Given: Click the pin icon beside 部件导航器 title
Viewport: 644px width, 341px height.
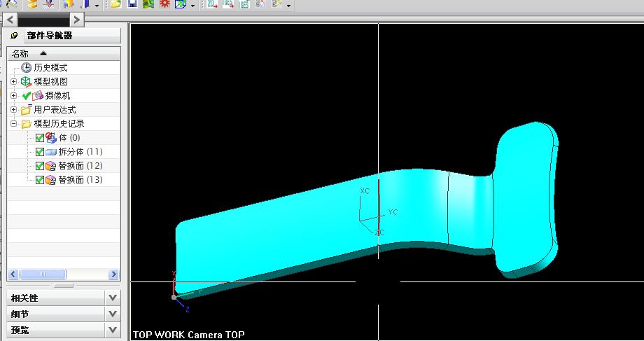Looking at the screenshot, I should 14,36.
